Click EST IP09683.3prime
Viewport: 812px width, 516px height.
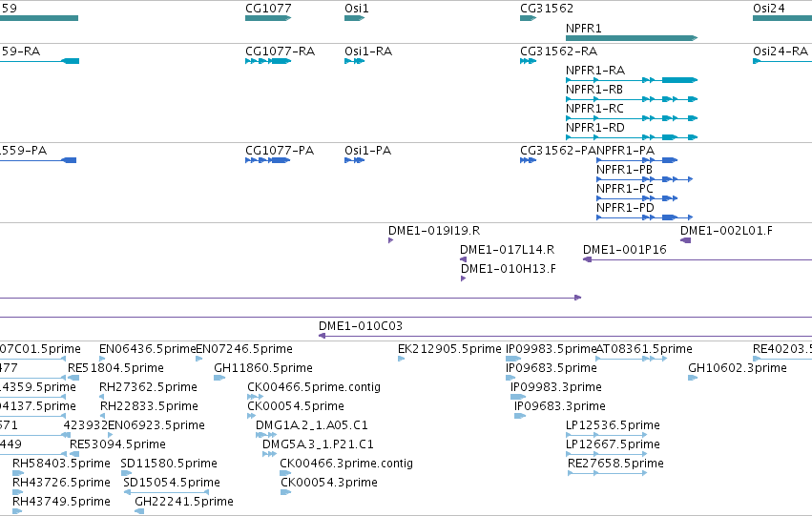tap(520, 416)
